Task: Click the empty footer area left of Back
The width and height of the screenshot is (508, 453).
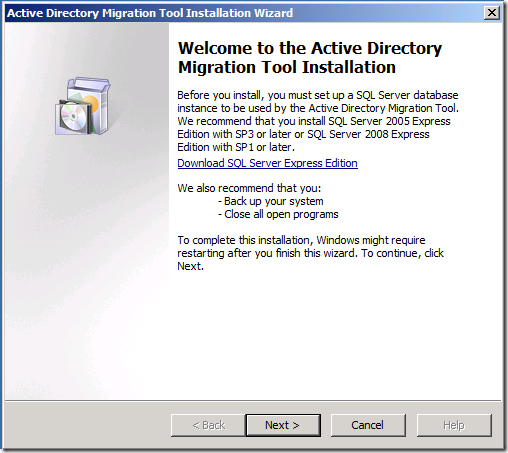Action: (x=87, y=425)
